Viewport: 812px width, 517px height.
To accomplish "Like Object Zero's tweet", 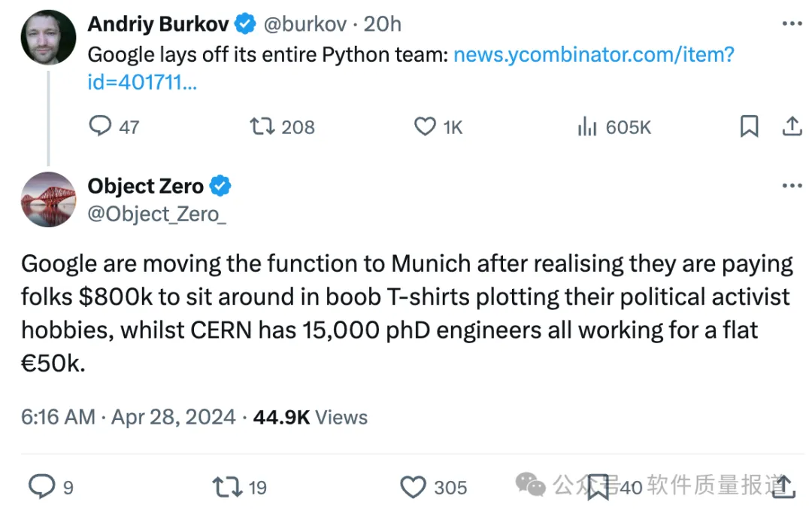I will click(x=413, y=487).
